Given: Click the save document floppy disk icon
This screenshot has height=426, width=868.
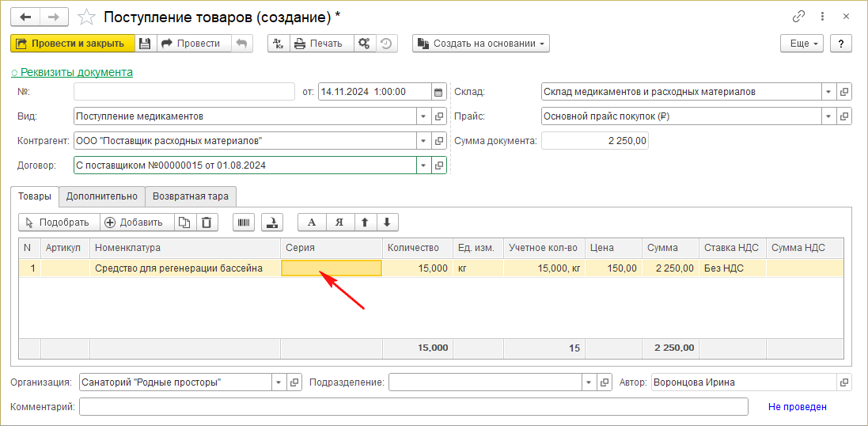Looking at the screenshot, I should (145, 44).
